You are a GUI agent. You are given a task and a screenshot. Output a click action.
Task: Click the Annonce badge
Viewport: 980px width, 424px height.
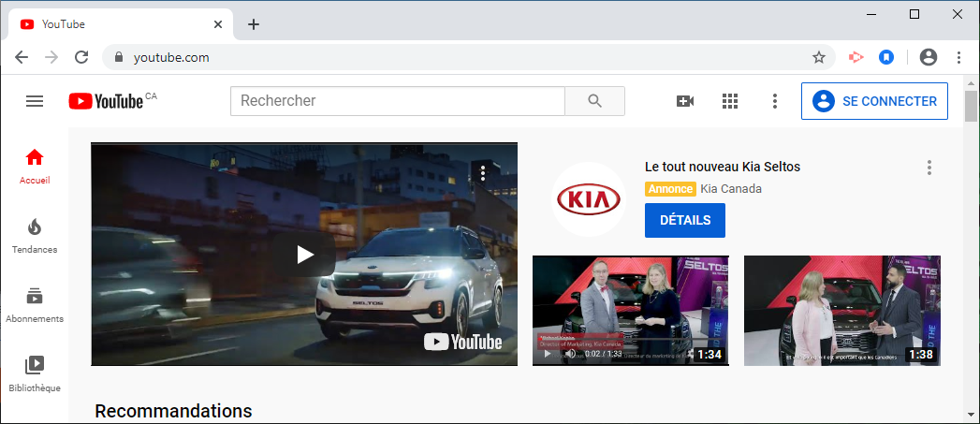coord(670,189)
